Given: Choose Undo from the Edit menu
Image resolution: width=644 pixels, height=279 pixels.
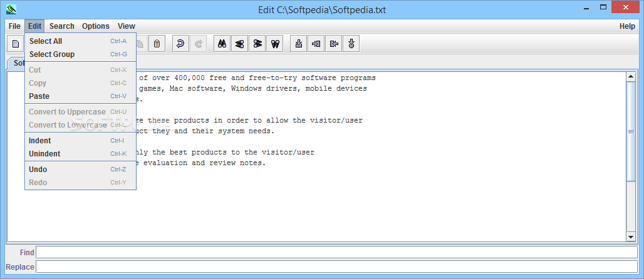Looking at the screenshot, I should click(80, 169).
